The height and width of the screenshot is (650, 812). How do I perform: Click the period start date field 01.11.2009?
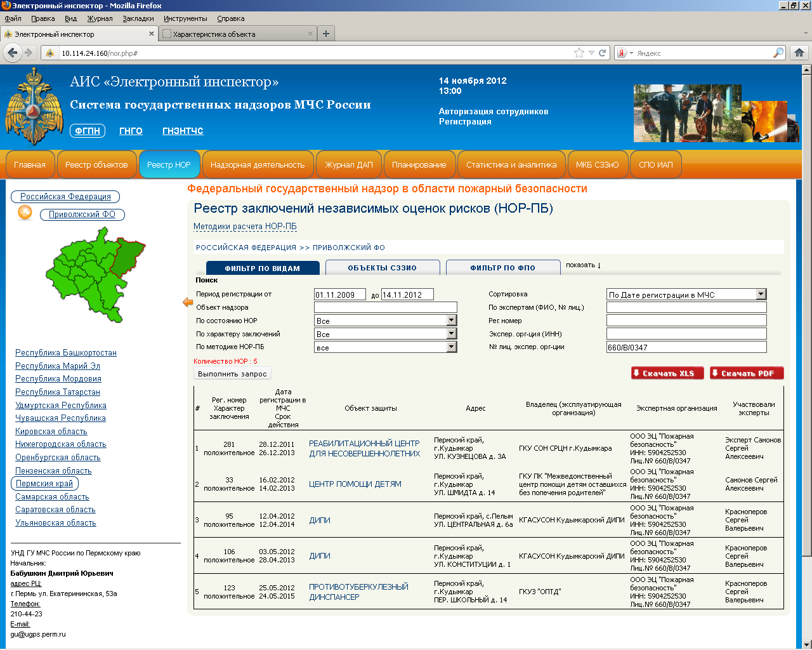point(340,295)
